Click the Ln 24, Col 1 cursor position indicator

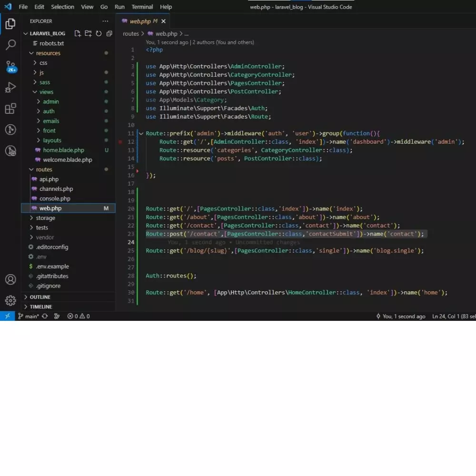click(454, 316)
